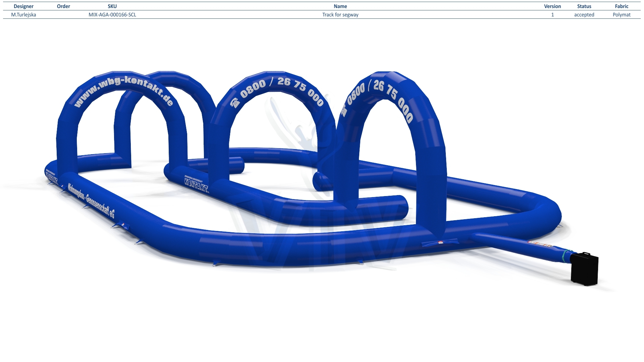The width and height of the screenshot is (644, 362).
Task: Click the Fabric column header
Action: pyautogui.click(x=622, y=6)
